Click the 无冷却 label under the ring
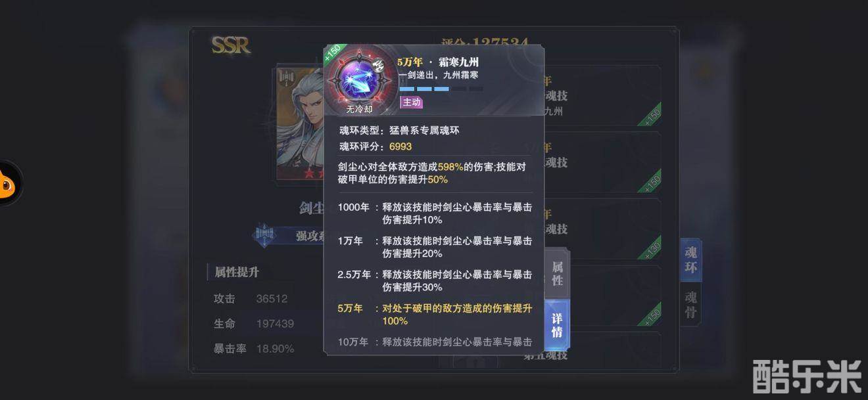The width and height of the screenshot is (868, 400). [359, 109]
